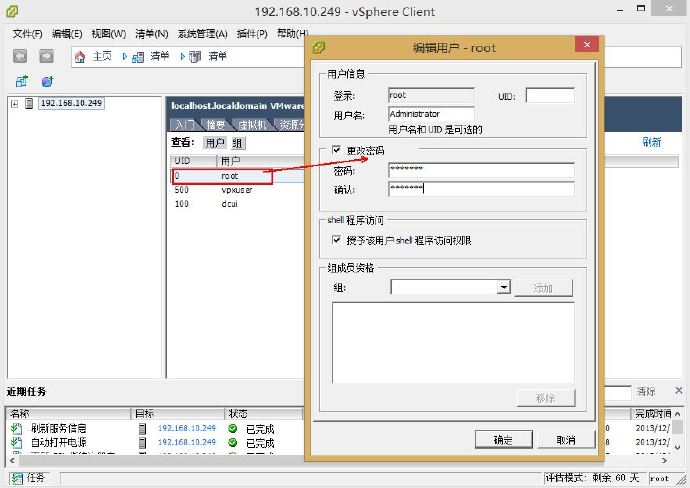The height and width of the screenshot is (488, 690).
Task: Click the 移除 remove button
Action: click(546, 398)
